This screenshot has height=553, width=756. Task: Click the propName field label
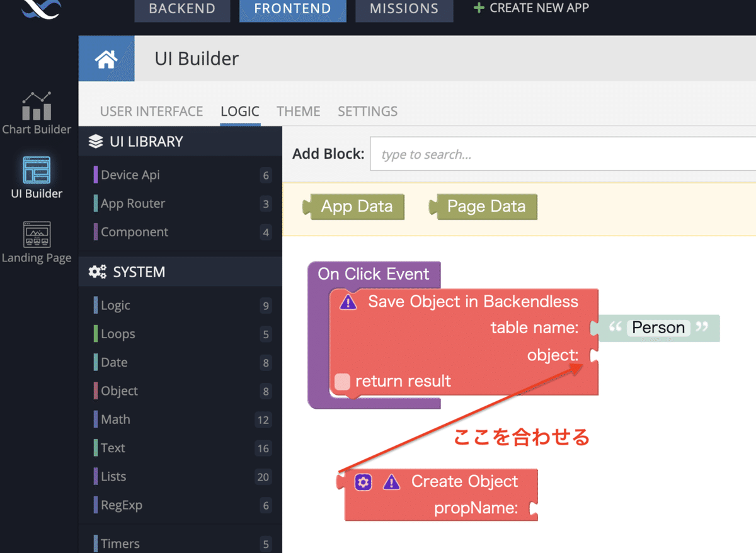[x=476, y=508]
